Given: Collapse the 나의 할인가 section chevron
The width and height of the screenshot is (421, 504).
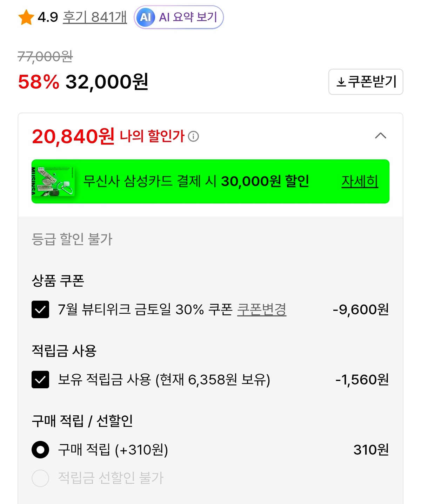Looking at the screenshot, I should 381,136.
